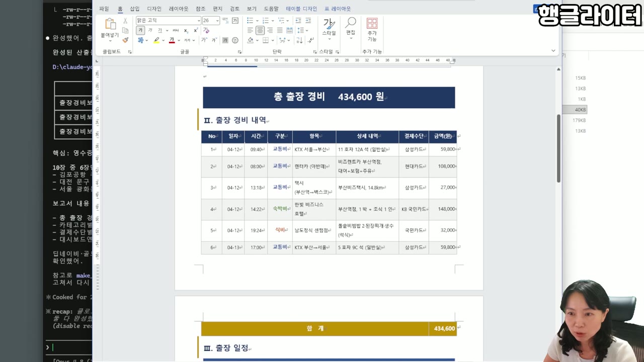644x362 pixels.
Task: Expand the Paste (붙여넣기) options arrow
Action: (110, 41)
